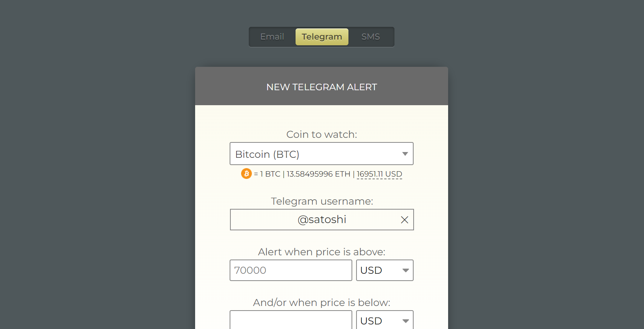Click the empty price below input field

tap(291, 321)
